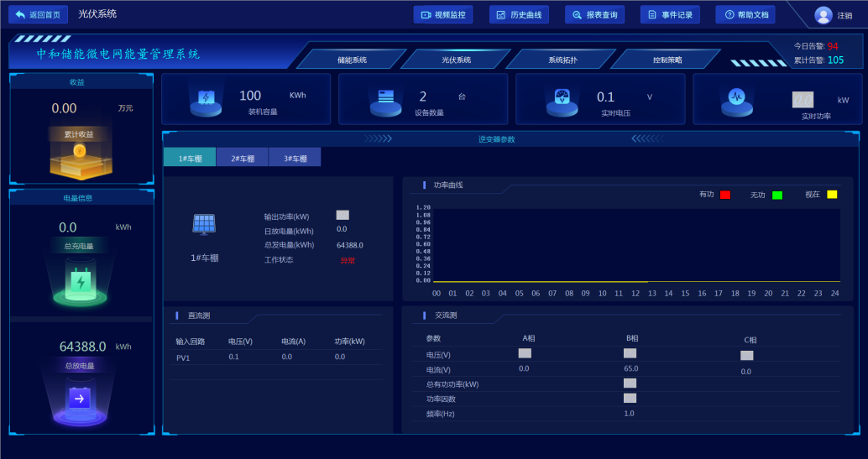Image resolution: width=868 pixels, height=459 pixels.
Task: Switch to the 3#车棚 tab
Action: click(294, 158)
